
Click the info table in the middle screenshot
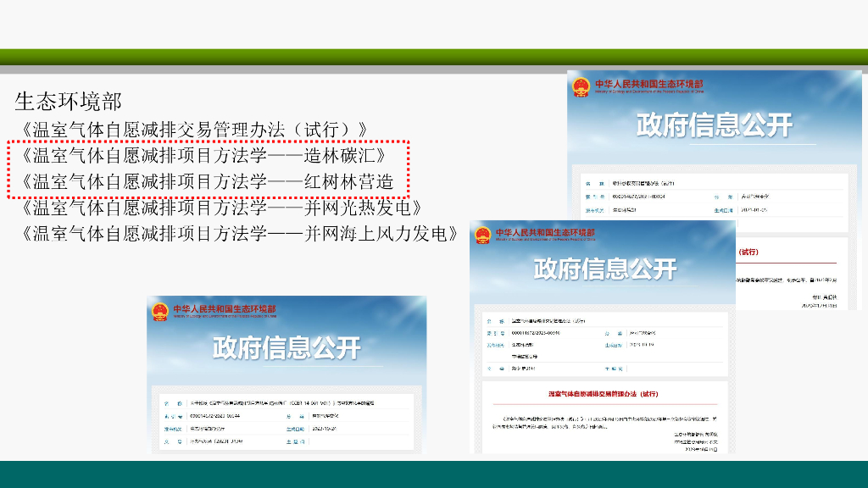pos(604,344)
